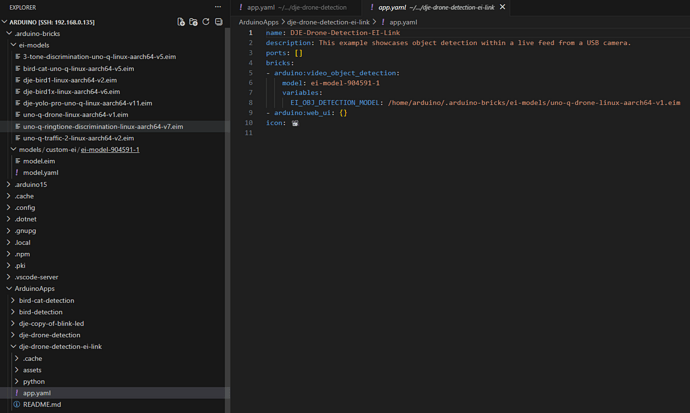Viewport: 690px width, 413px height.
Task: Click the New Folder icon in Explorer
Action: click(193, 21)
